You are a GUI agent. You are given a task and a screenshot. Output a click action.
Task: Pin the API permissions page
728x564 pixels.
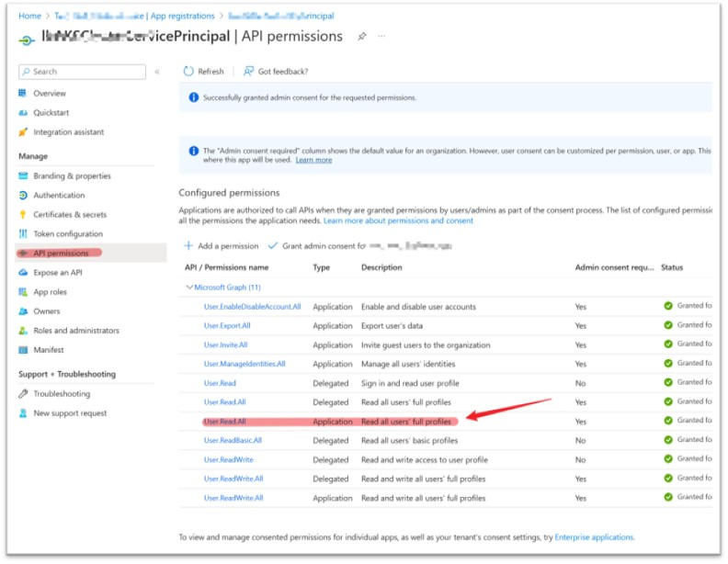point(362,37)
